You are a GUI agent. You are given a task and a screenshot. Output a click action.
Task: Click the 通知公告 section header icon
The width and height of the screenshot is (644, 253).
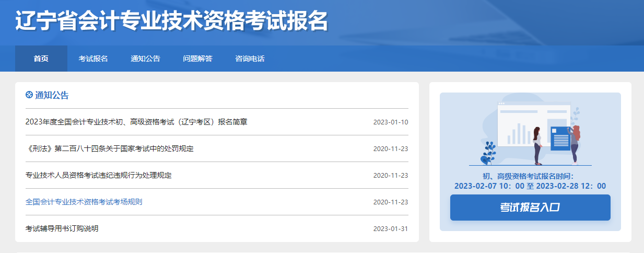coord(29,95)
